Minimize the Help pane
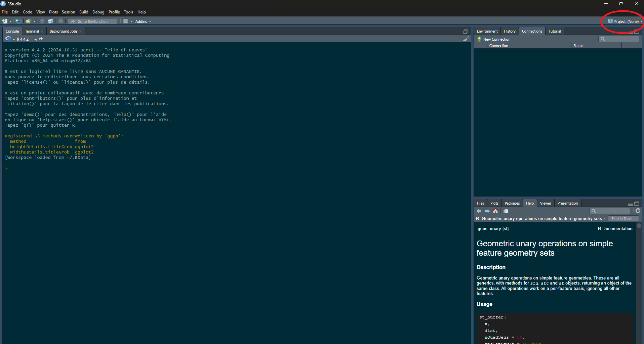The height and width of the screenshot is (344, 644). point(630,204)
